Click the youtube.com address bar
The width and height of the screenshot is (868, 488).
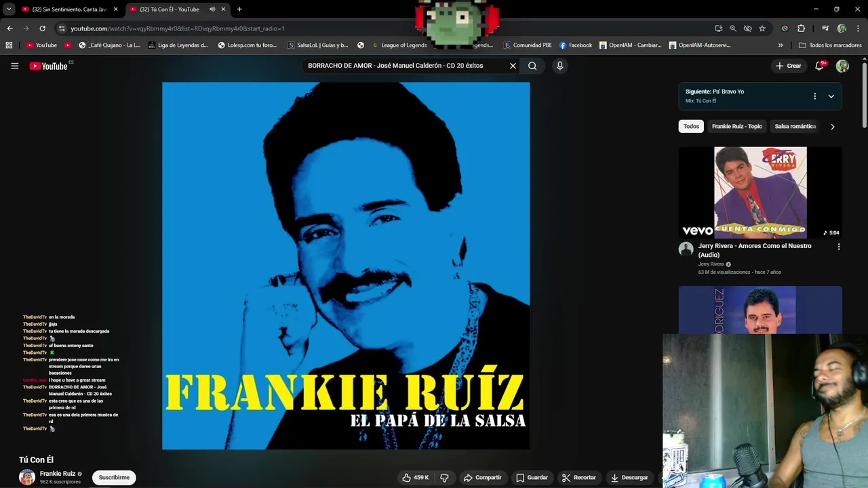pos(380,28)
